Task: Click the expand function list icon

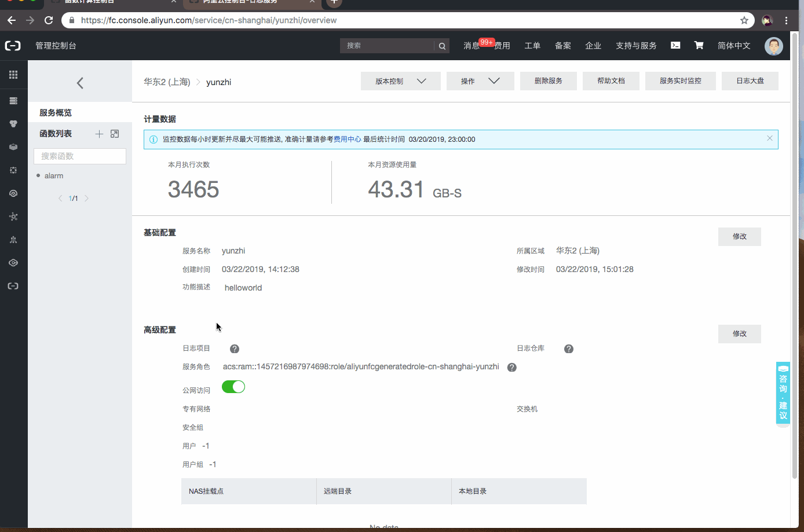Action: [115, 134]
